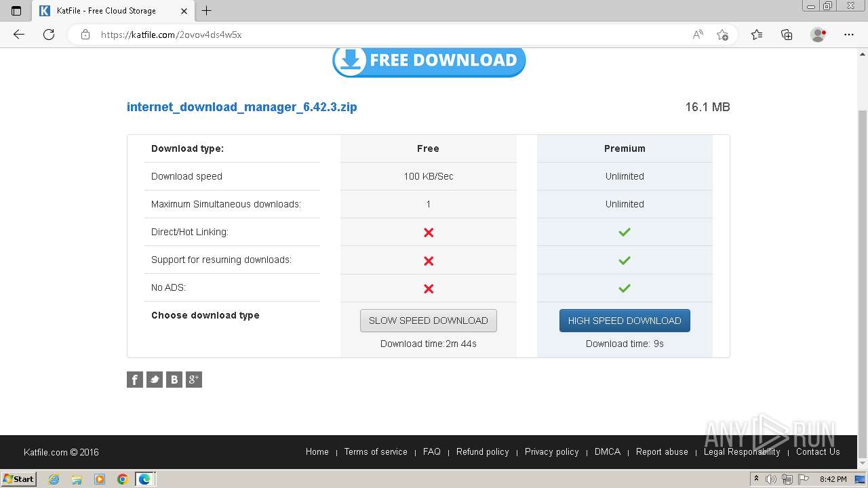868x488 pixels.
Task: Open the Legal Responsibility link
Action: (x=742, y=451)
